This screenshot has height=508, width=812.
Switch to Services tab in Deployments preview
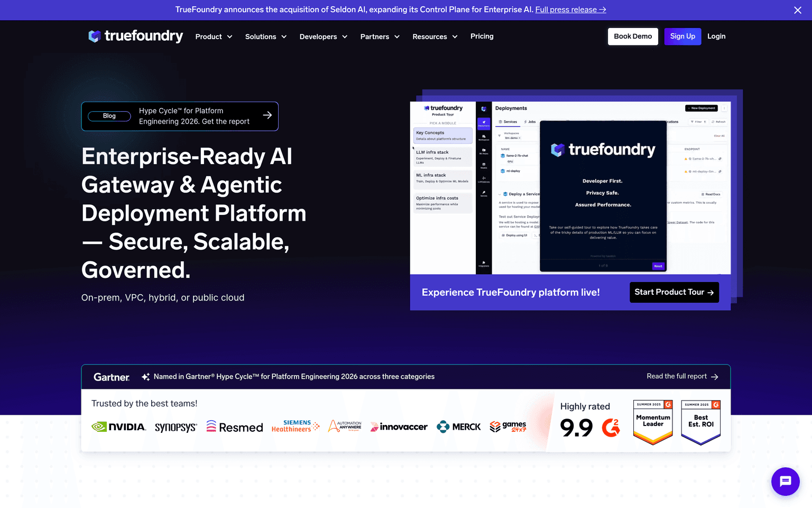[x=508, y=122]
